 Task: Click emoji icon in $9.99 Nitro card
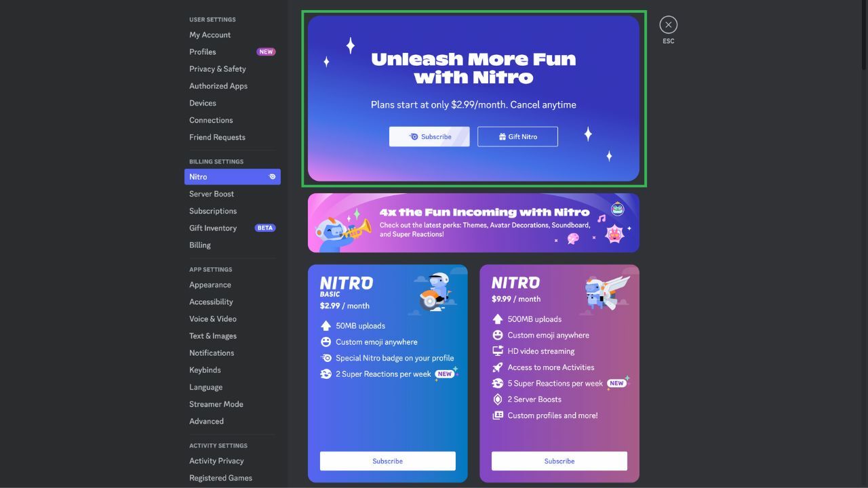tap(498, 335)
